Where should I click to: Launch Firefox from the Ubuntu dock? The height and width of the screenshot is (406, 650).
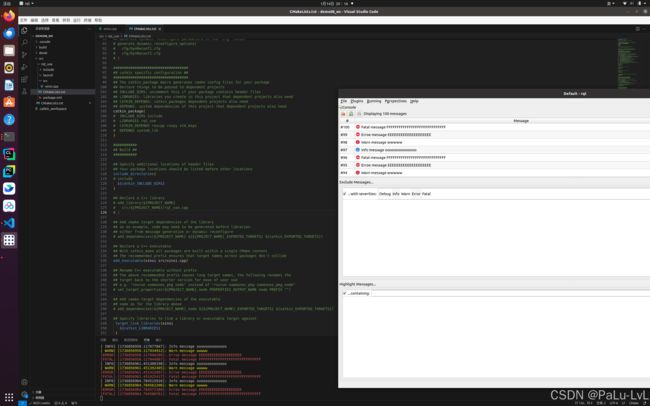(x=9, y=16)
